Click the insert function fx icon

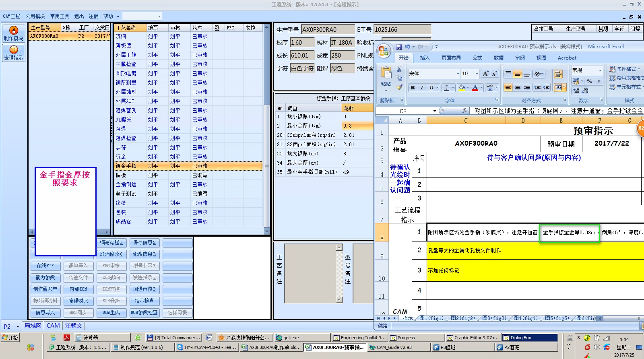click(x=465, y=111)
